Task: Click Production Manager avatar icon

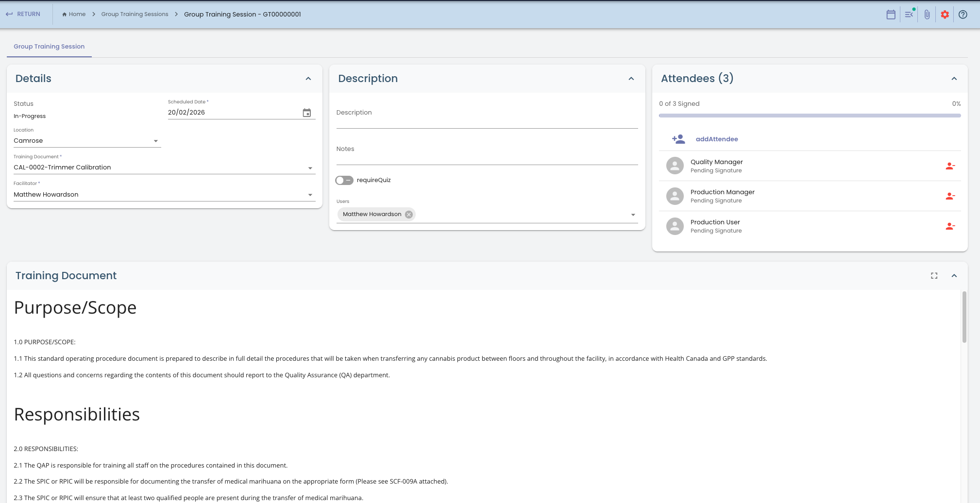Action: [675, 196]
